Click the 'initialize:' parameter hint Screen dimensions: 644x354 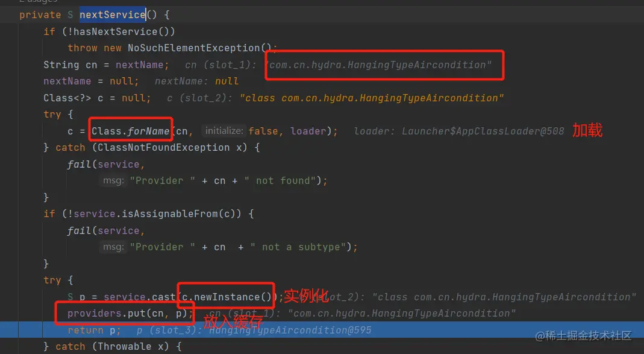point(224,131)
